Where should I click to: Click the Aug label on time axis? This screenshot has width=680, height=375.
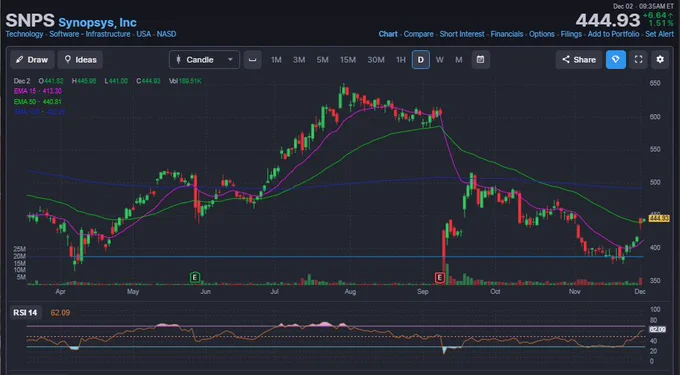350,292
